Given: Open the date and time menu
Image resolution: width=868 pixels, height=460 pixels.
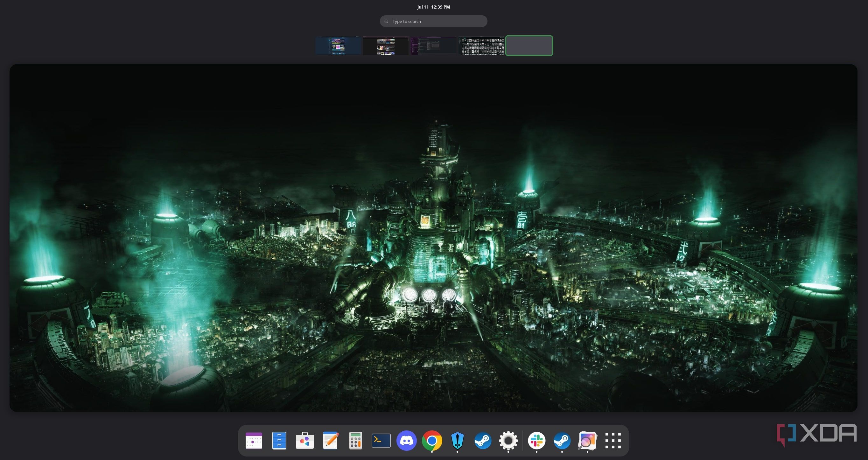Looking at the screenshot, I should pyautogui.click(x=433, y=7).
